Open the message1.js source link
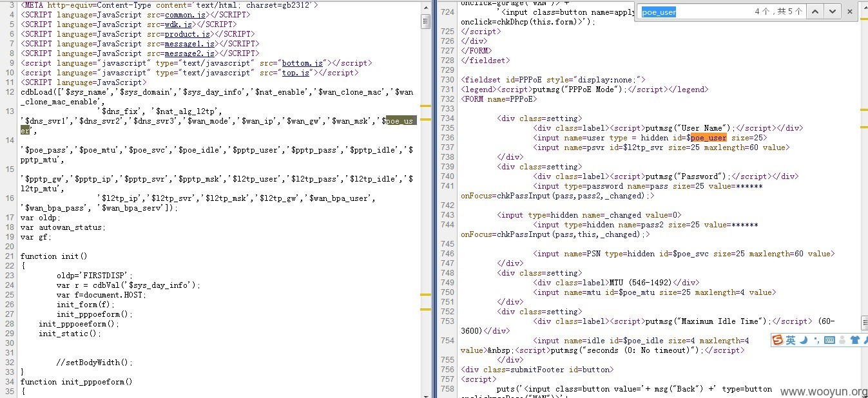Viewport: 868px width, 398px height. click(189, 43)
